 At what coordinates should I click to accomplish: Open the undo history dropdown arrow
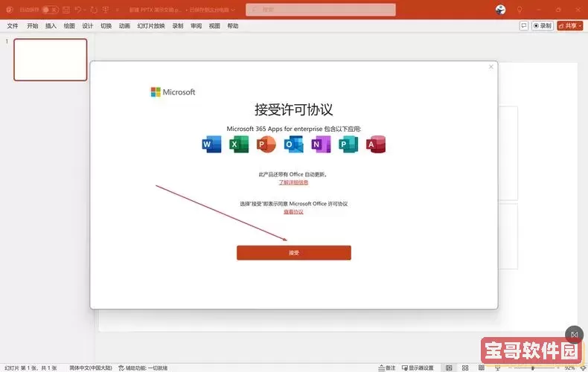[x=85, y=10]
